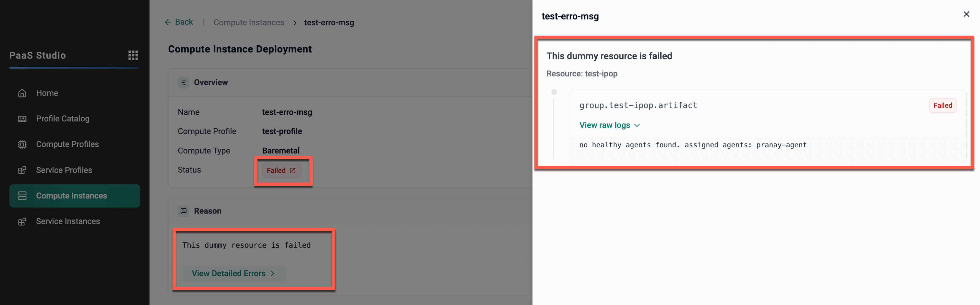Select Profile Catalog in the sidebar
This screenshot has height=305, width=980.
pos(63,119)
